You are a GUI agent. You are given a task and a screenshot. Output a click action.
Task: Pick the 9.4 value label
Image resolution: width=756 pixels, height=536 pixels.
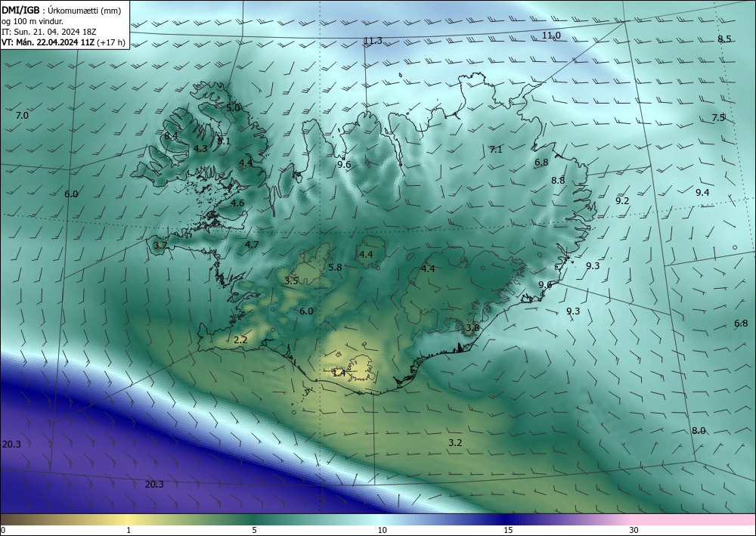pyautogui.click(x=702, y=193)
